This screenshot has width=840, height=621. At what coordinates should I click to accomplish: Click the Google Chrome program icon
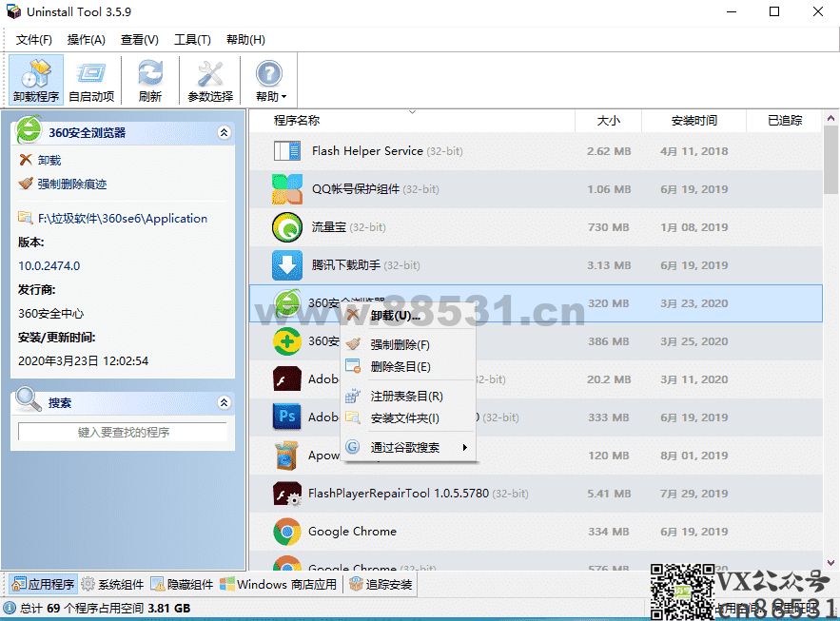click(287, 532)
